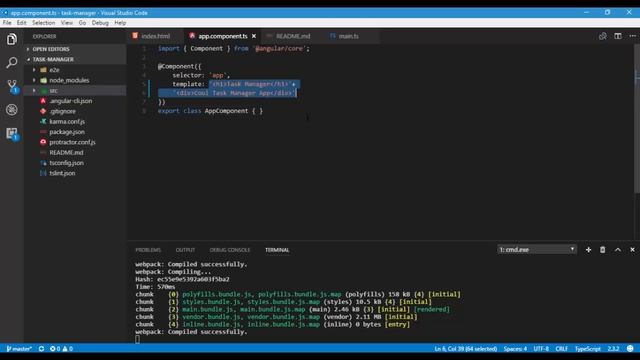Maximize terminal panel with up chevron
This screenshot has height=360, width=640.
(x=618, y=250)
